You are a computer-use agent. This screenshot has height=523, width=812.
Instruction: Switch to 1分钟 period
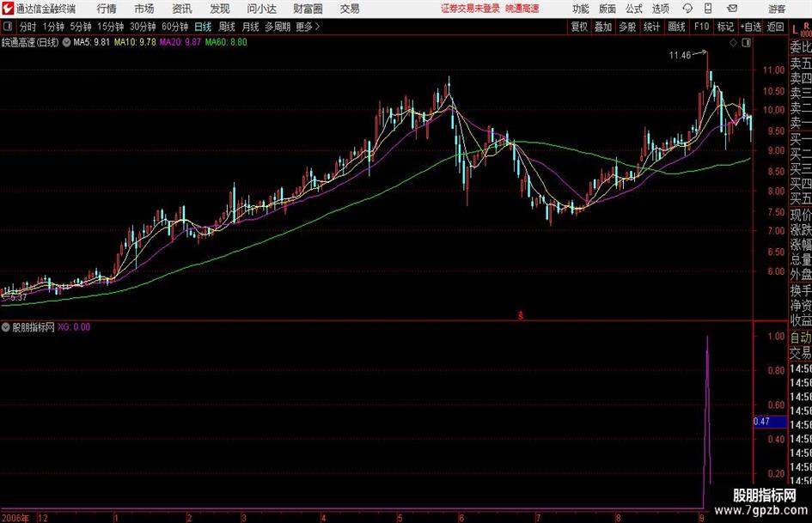click(x=53, y=27)
